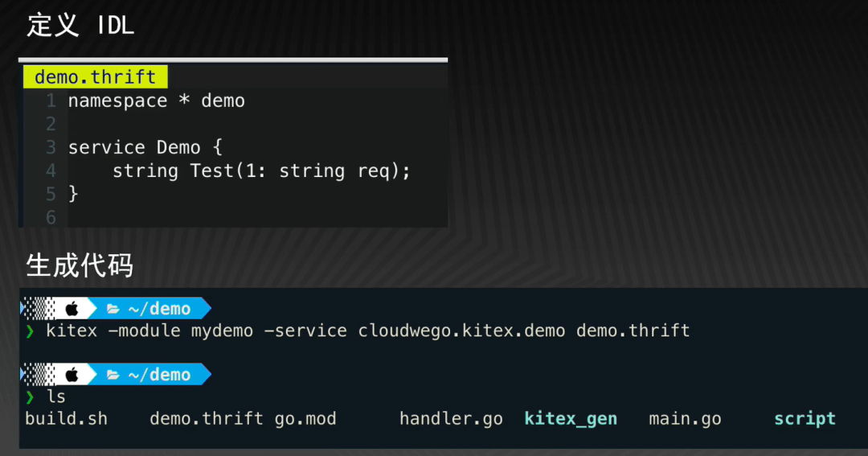Screen dimensions: 868x456
Task: Click the kitex_gen directory in the ls output
Action: tap(571, 419)
